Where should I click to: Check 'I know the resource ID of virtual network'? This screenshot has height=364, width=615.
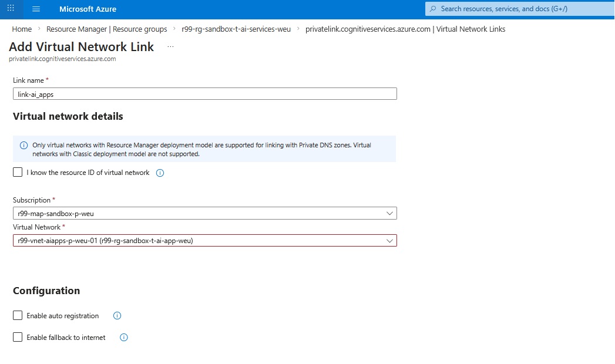(18, 173)
